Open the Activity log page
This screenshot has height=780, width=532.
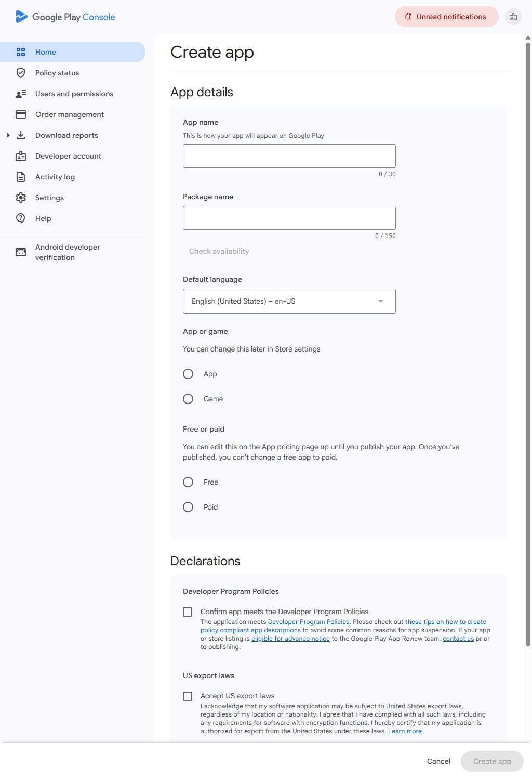[x=73, y=177]
